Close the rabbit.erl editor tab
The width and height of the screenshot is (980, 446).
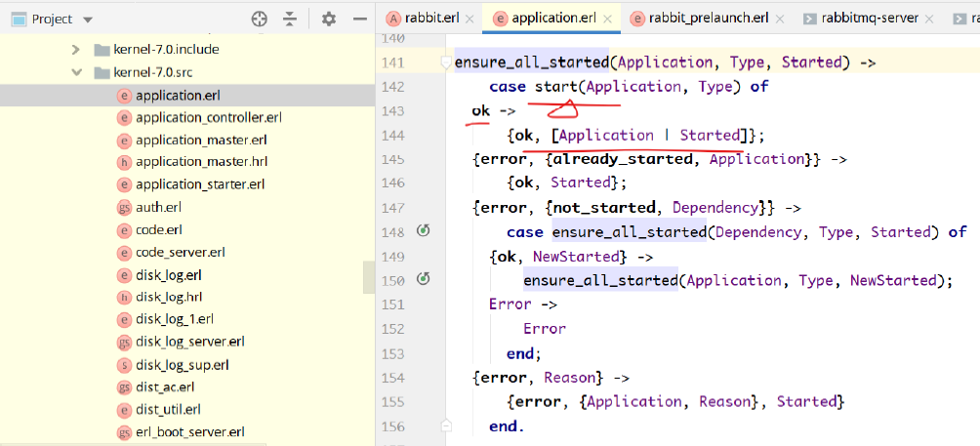point(470,18)
